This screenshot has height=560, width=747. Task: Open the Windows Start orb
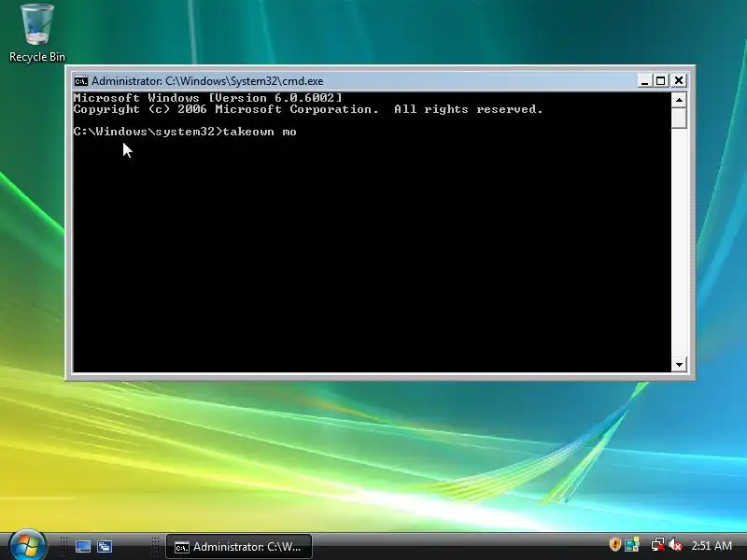[x=27, y=546]
